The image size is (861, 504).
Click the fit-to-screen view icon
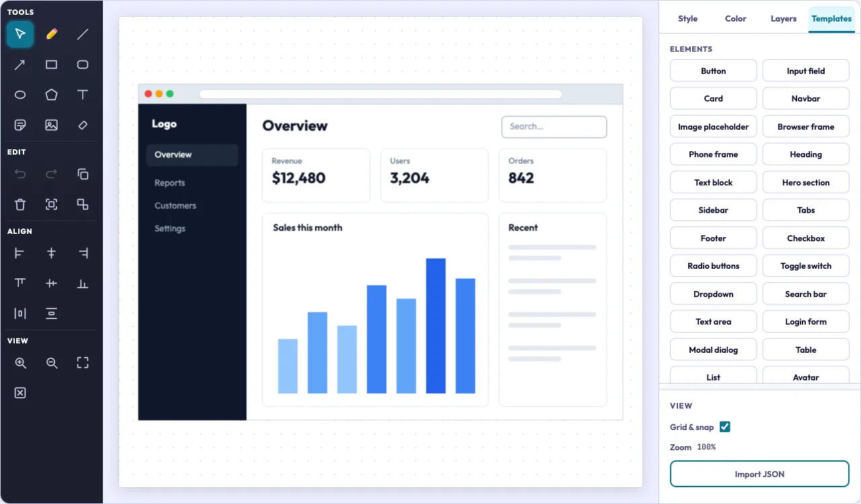(x=83, y=363)
